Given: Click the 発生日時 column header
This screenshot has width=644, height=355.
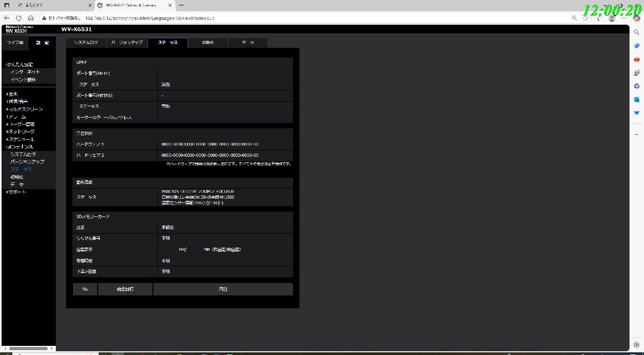Looking at the screenshot, I should pyautogui.click(x=125, y=289).
